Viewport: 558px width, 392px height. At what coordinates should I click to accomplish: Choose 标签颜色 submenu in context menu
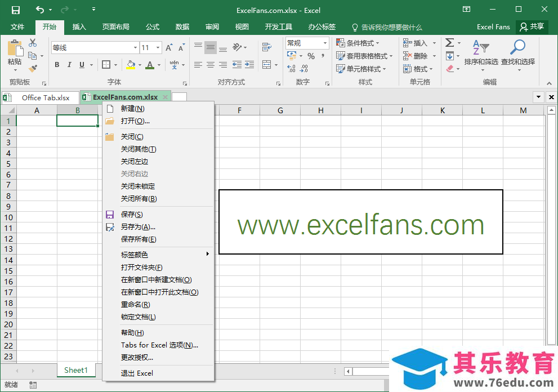click(158, 255)
